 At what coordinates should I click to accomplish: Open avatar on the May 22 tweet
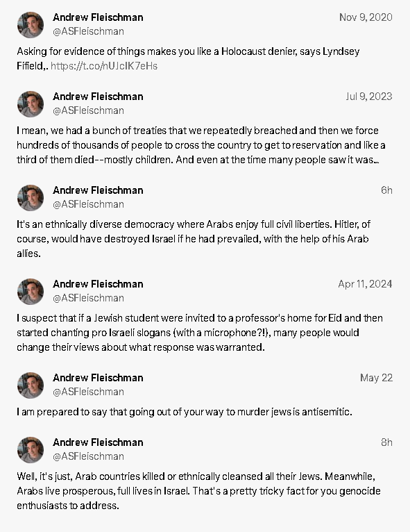[x=31, y=385]
